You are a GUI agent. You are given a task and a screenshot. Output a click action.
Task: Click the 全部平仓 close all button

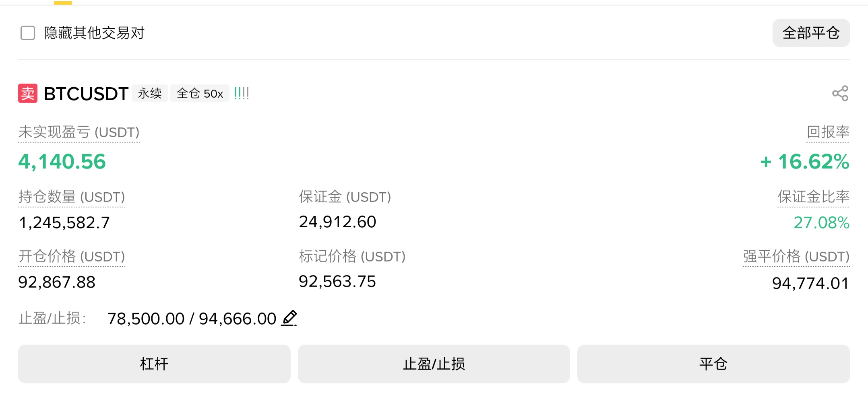coord(810,33)
